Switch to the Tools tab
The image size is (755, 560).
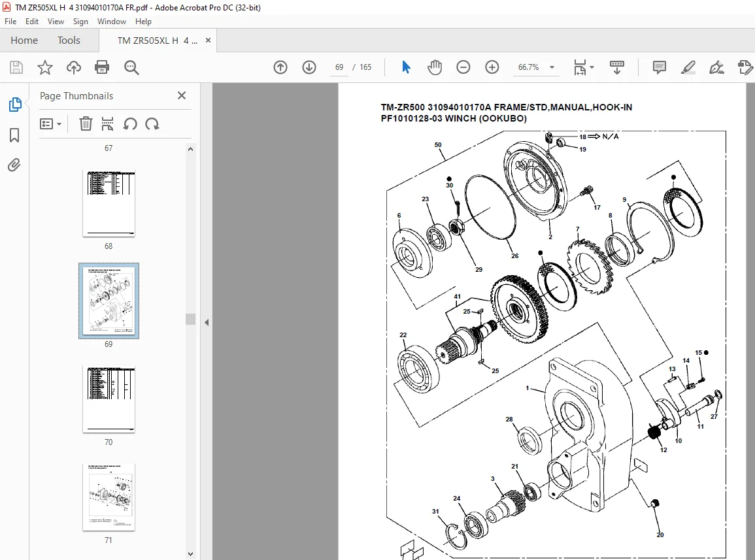point(69,41)
